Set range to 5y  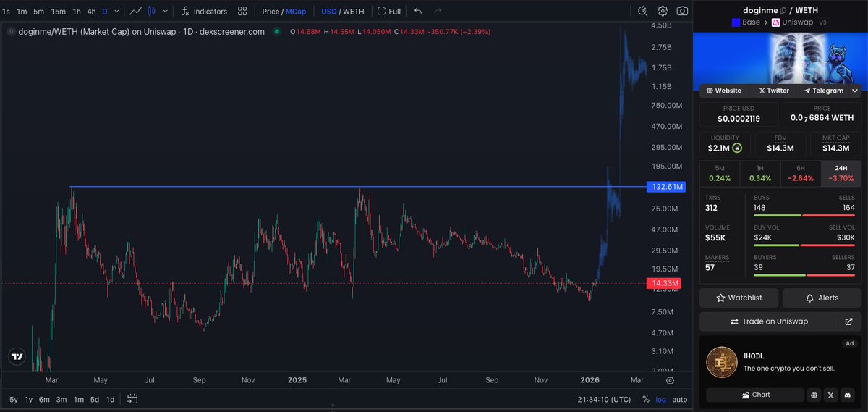(13, 399)
